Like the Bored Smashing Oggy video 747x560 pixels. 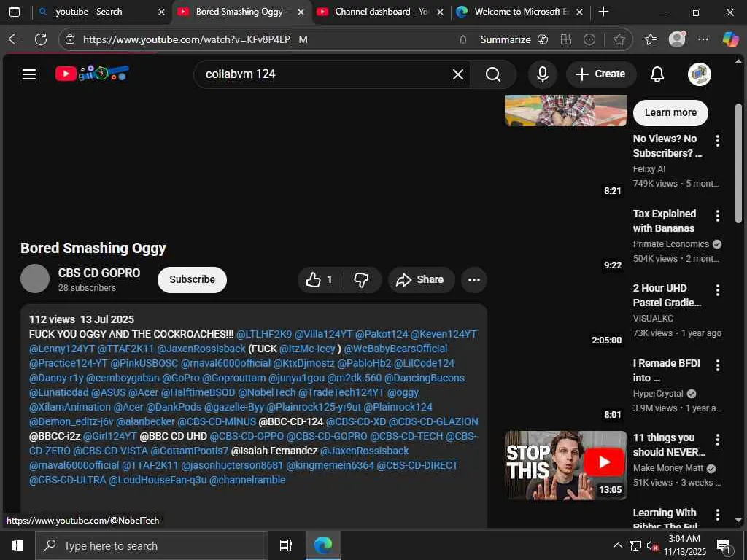point(320,279)
